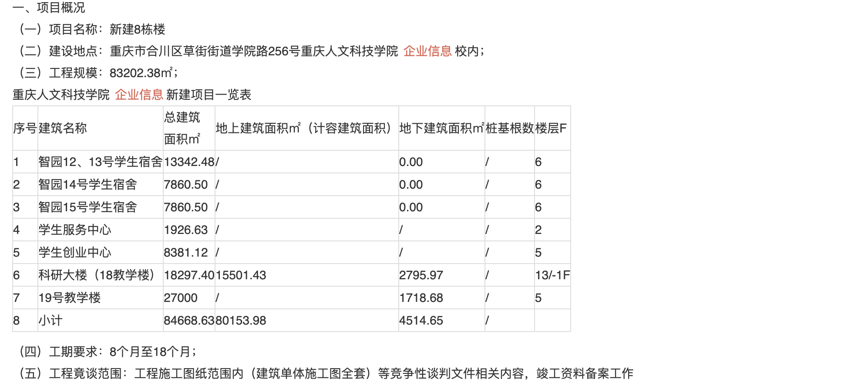This screenshot has height=386, width=868.
Task: Click the 小计 subtotal row label
Action: 50,321
